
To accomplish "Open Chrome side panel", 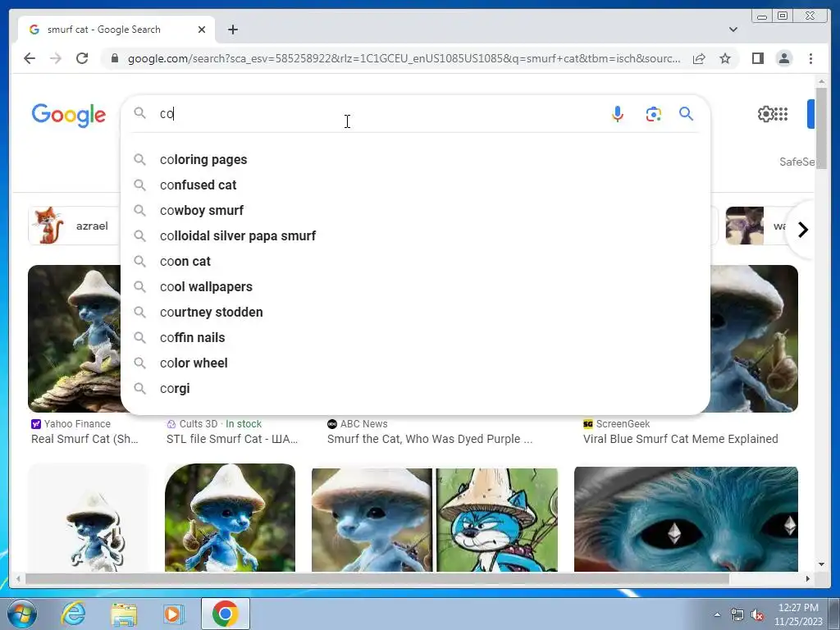I will (x=757, y=58).
